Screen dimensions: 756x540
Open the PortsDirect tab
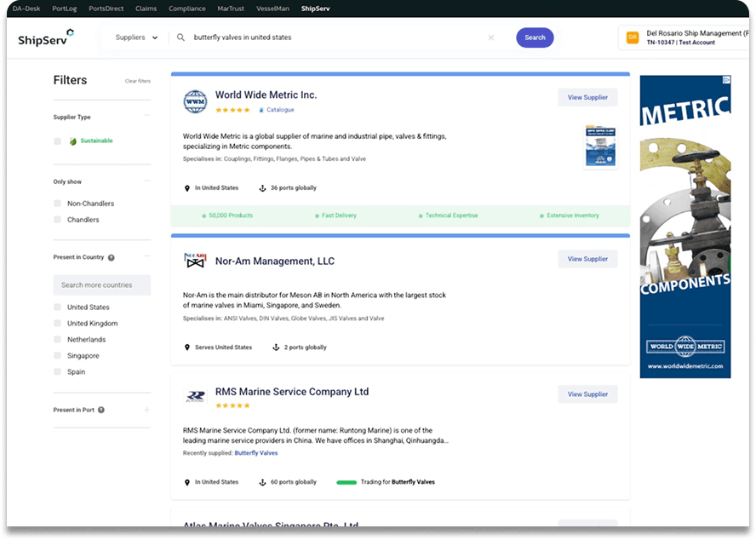coord(106,9)
